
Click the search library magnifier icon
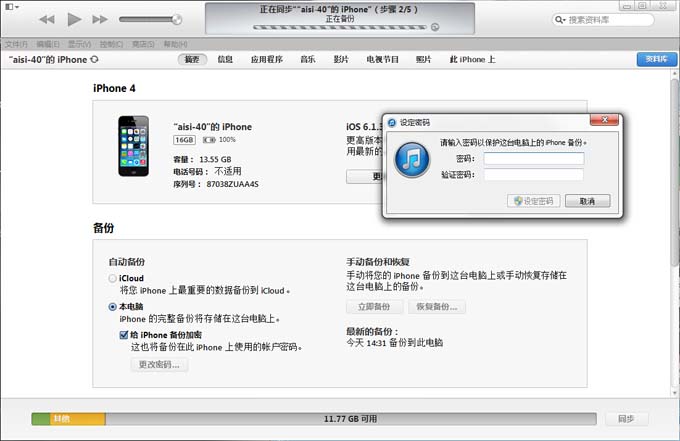560,20
